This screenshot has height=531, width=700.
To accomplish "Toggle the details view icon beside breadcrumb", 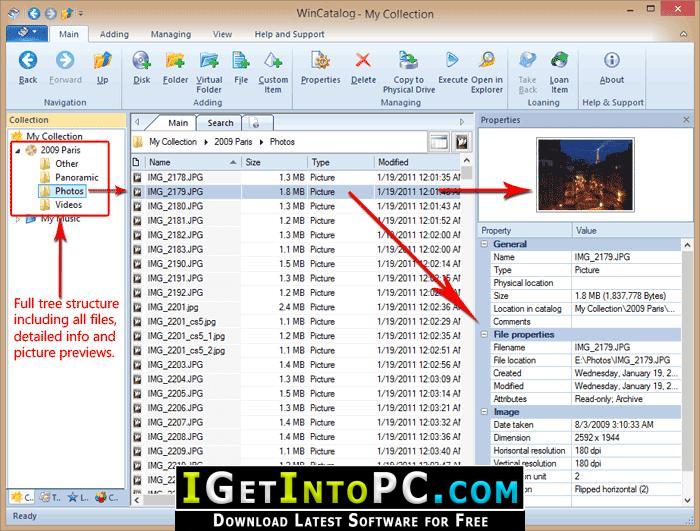I will [x=438, y=142].
